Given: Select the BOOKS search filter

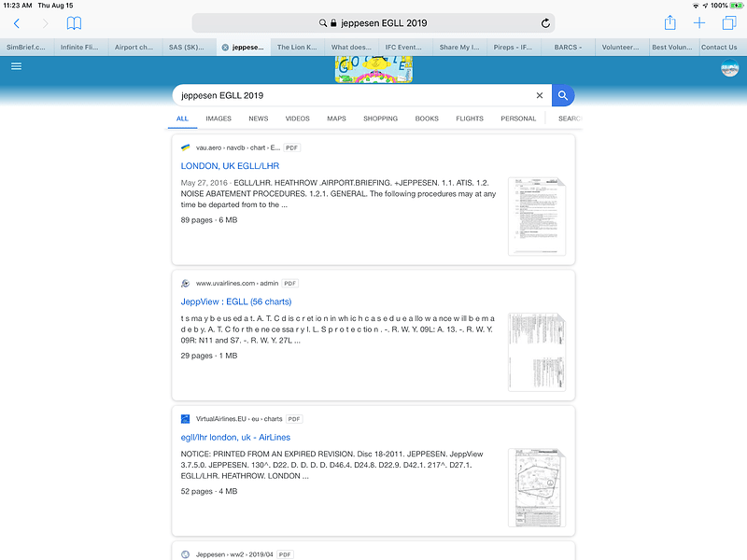Looking at the screenshot, I should pos(427,119).
